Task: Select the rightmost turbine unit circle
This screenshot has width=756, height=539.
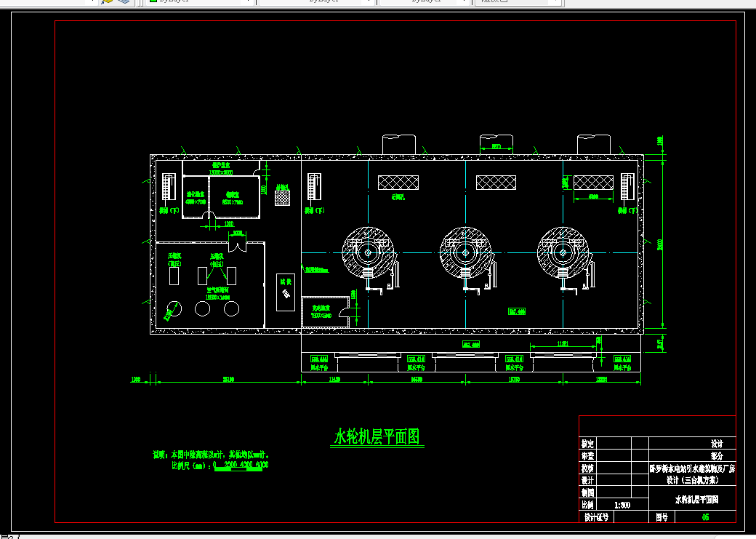Action: pos(563,253)
